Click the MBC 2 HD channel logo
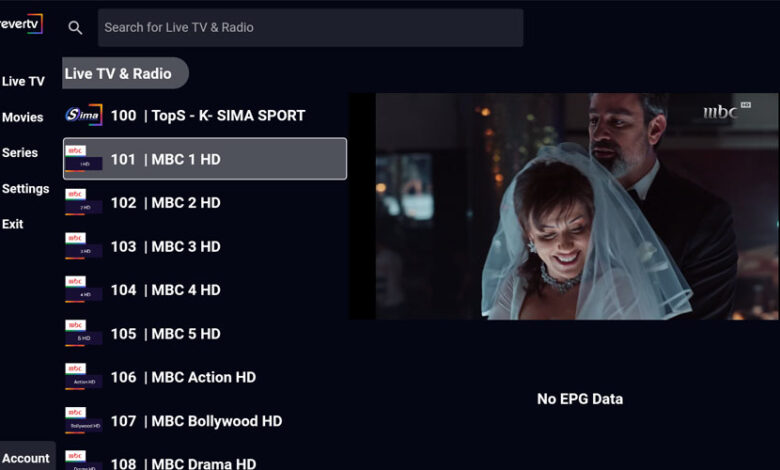 83,203
